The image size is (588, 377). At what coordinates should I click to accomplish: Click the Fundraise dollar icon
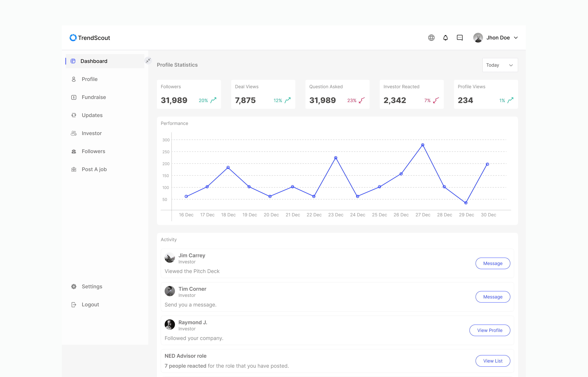[x=74, y=97]
